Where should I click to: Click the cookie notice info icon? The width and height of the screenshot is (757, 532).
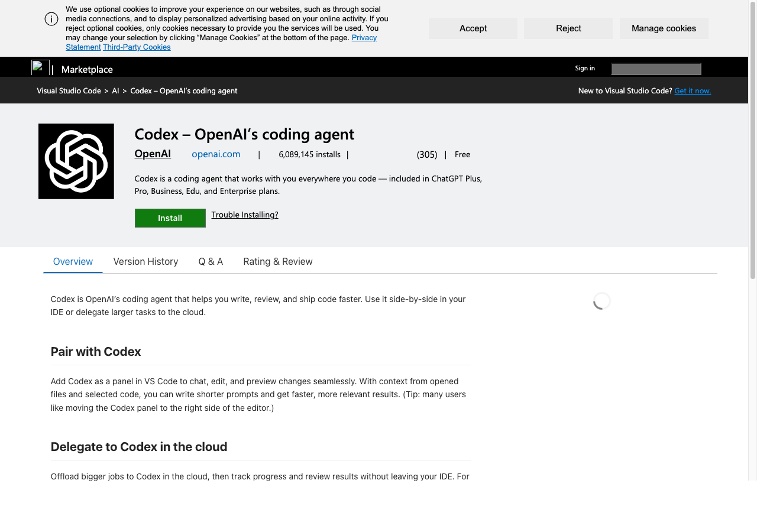[x=51, y=19]
